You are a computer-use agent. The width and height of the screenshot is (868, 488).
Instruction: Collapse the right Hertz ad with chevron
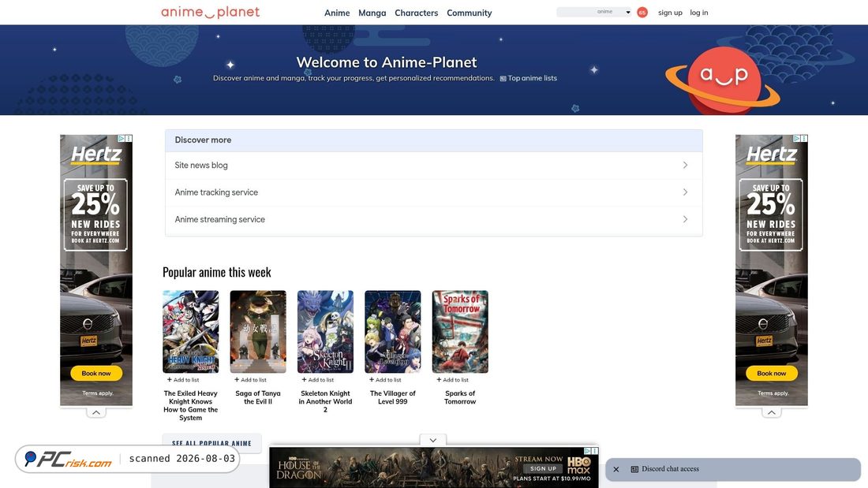tap(771, 413)
